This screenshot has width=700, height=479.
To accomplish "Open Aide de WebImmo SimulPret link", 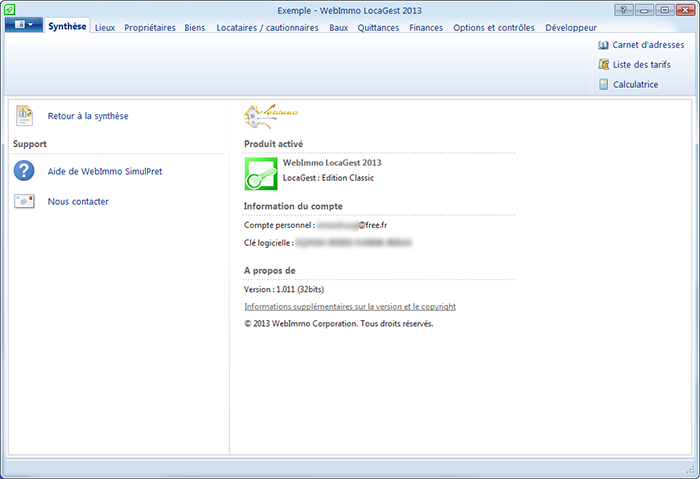I will (x=105, y=171).
